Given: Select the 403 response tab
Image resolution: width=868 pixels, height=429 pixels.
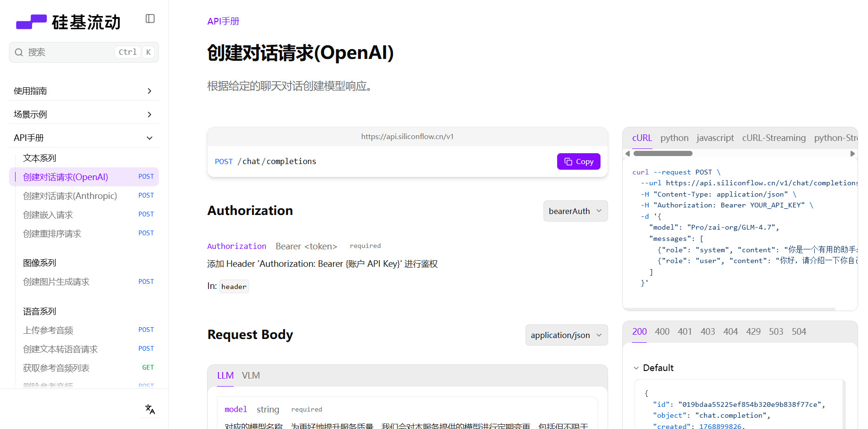Looking at the screenshot, I should (708, 331).
